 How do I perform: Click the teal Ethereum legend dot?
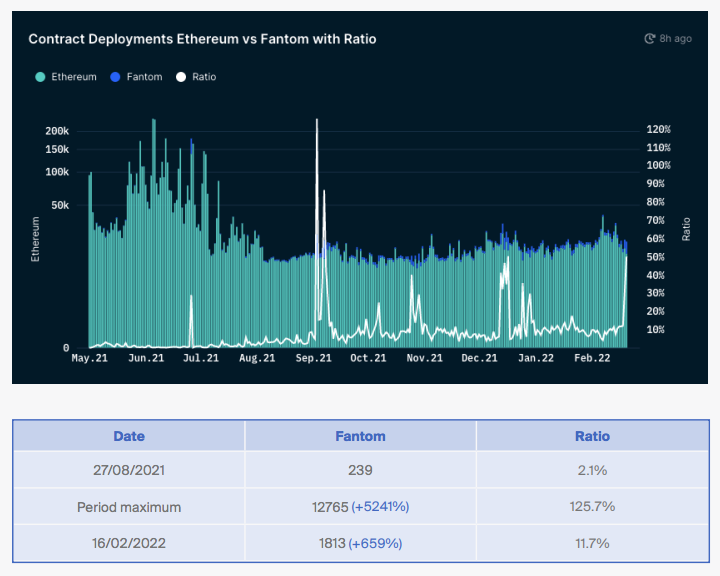coord(40,77)
